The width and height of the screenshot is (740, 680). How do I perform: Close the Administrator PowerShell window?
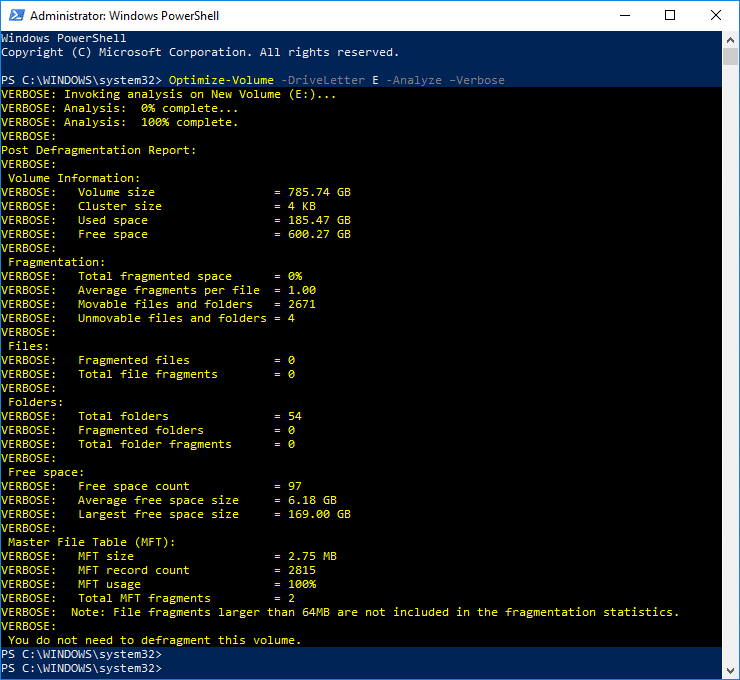point(715,16)
